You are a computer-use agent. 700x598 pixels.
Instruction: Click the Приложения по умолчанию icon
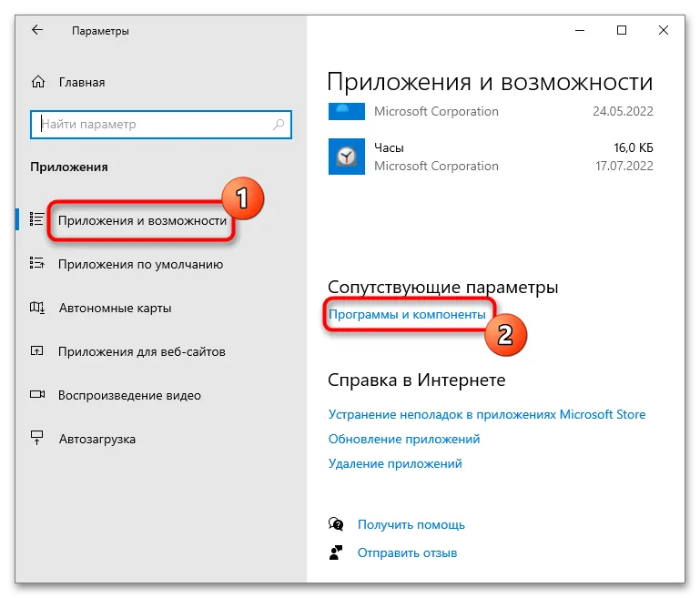tap(37, 264)
